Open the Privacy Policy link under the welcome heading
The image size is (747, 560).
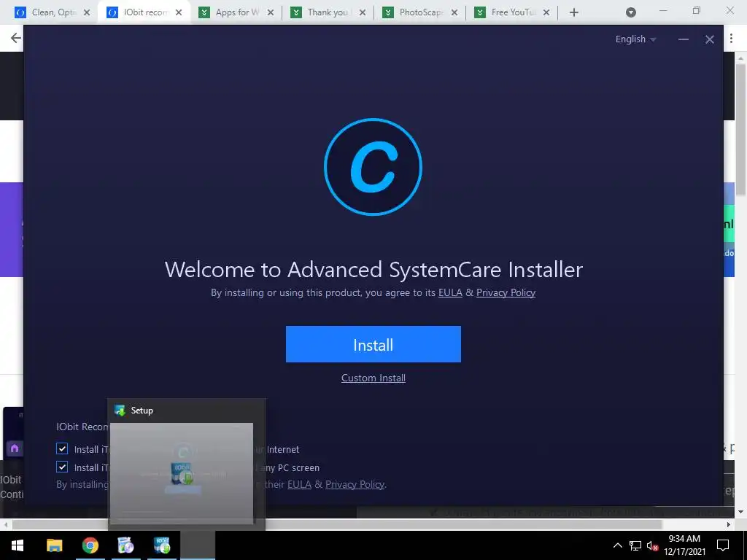[506, 292]
